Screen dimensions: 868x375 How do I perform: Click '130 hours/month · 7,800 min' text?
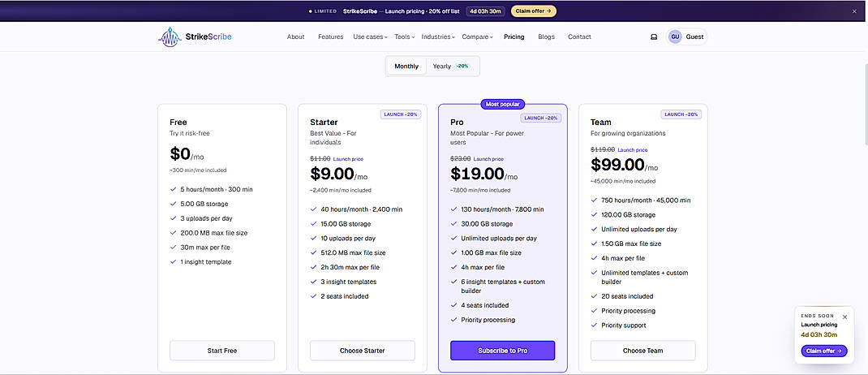(502, 209)
